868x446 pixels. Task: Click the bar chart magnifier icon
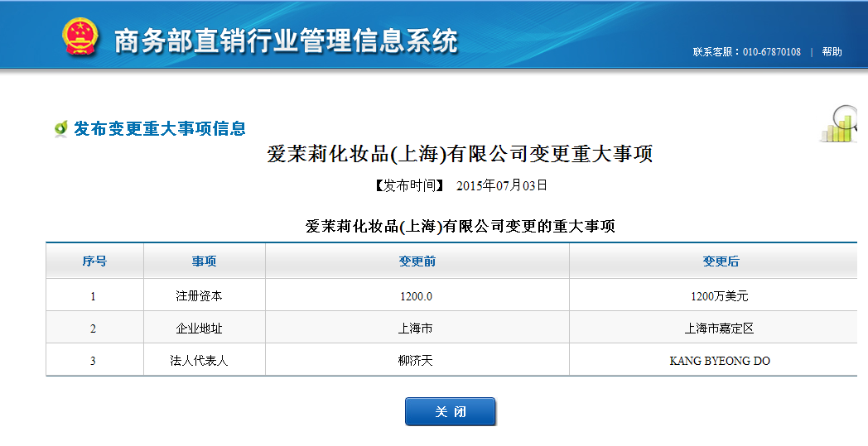[x=840, y=125]
